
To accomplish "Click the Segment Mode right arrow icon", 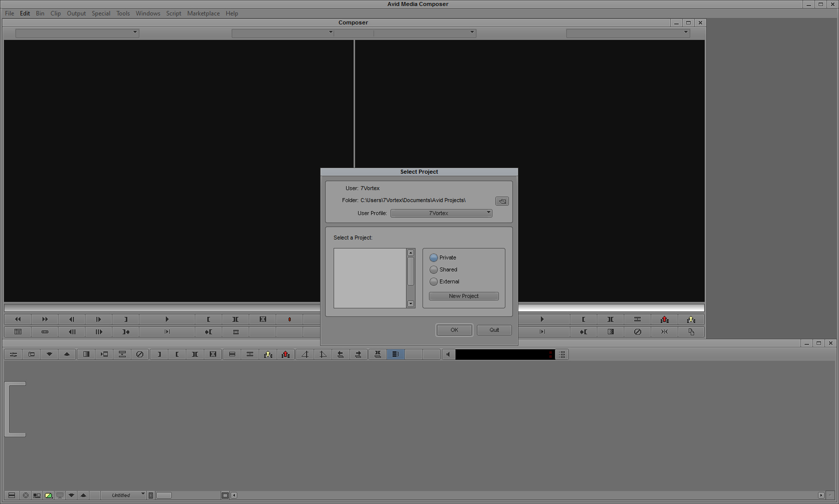I will point(358,354).
